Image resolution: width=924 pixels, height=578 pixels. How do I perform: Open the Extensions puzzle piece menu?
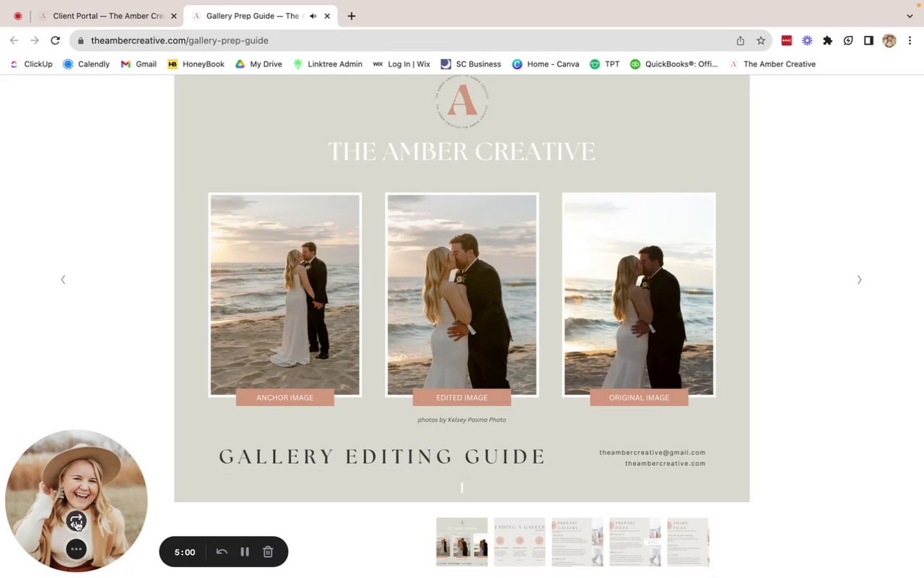click(x=828, y=40)
